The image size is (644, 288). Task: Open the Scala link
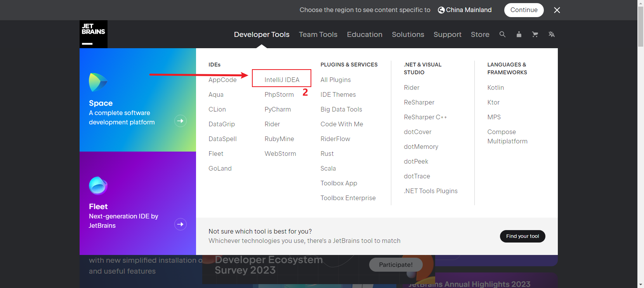pyautogui.click(x=328, y=168)
